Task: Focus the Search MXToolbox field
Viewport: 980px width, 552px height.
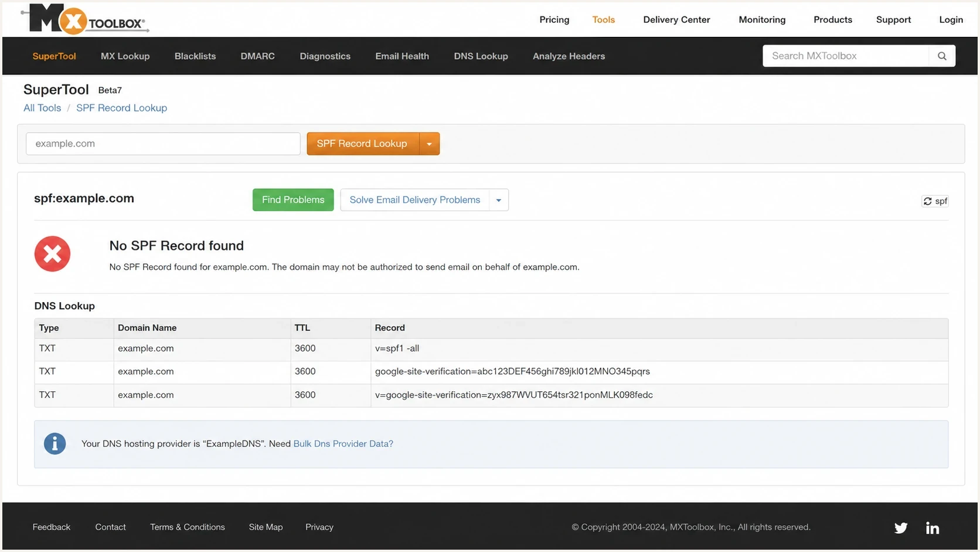Action: tap(846, 56)
